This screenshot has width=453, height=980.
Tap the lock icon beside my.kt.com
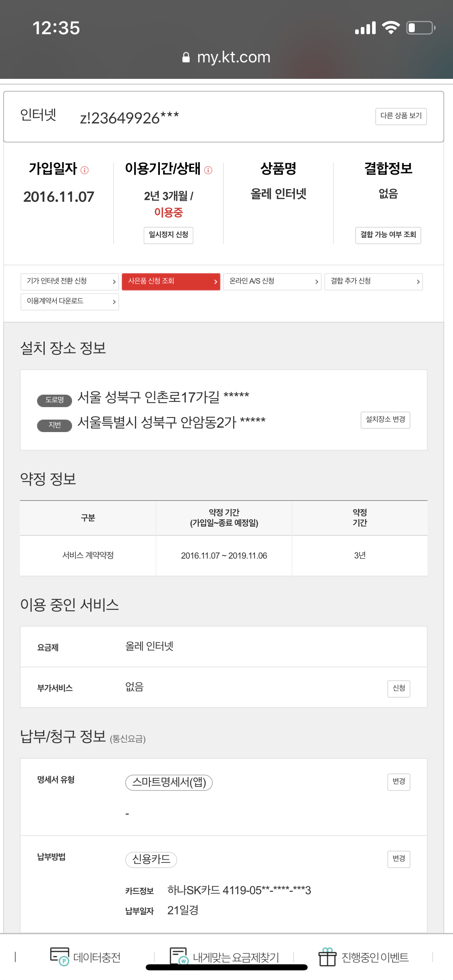186,58
